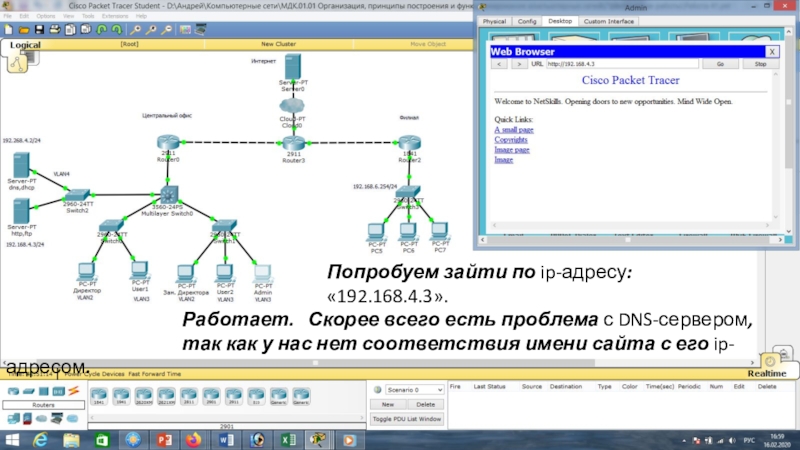This screenshot has height=450, width=800.
Task: Open the drawing palette icon
Action: [x=185, y=30]
